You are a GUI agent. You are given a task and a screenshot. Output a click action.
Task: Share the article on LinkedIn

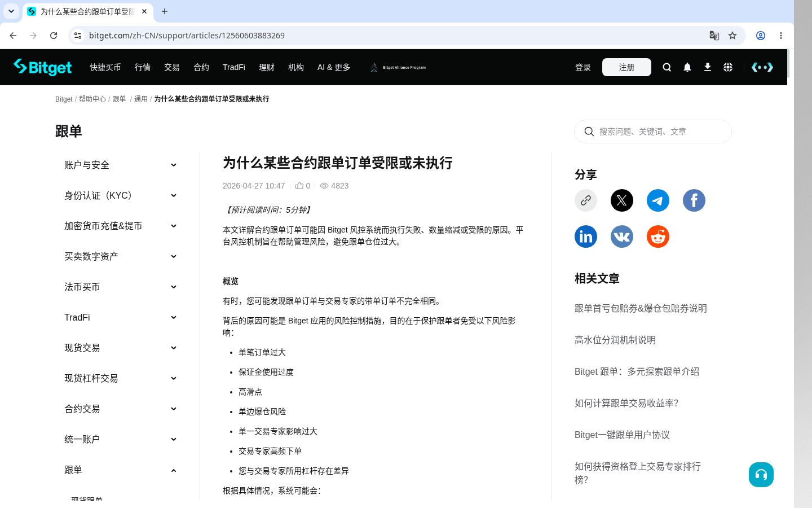point(586,237)
